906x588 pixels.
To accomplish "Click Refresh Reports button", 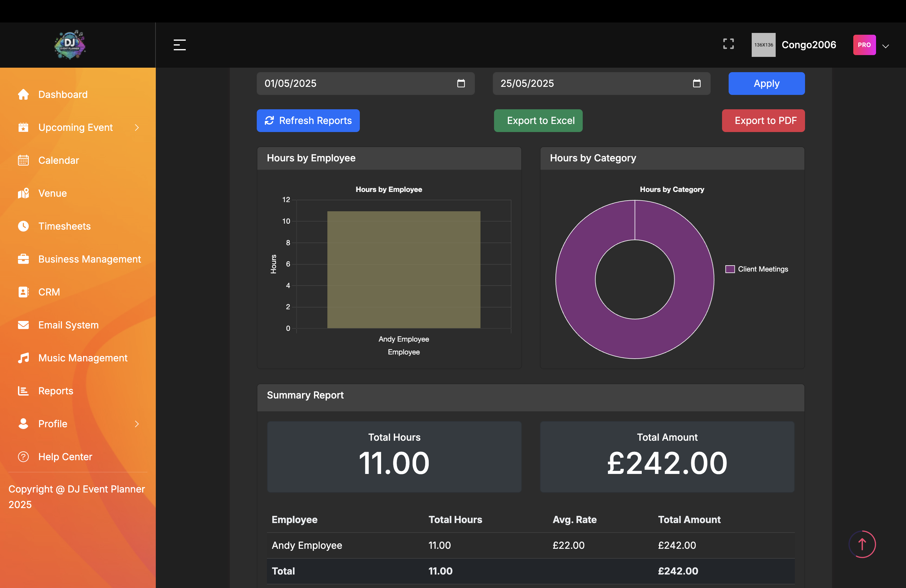I will tap(308, 121).
